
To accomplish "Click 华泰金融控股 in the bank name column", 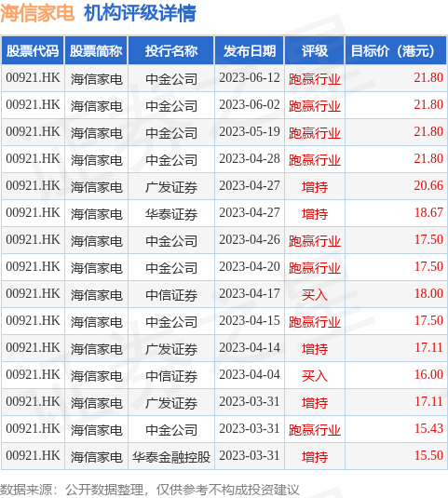I will (x=171, y=457).
